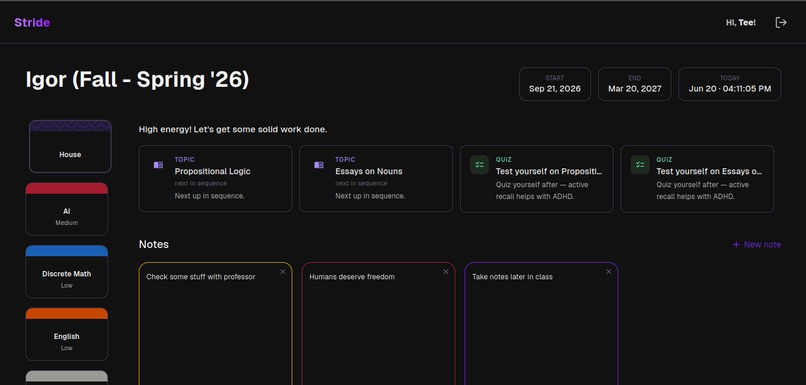Viewport: 806px width, 385px height.
Task: Edit the 'Take notes later in class' note text
Action: (512, 277)
